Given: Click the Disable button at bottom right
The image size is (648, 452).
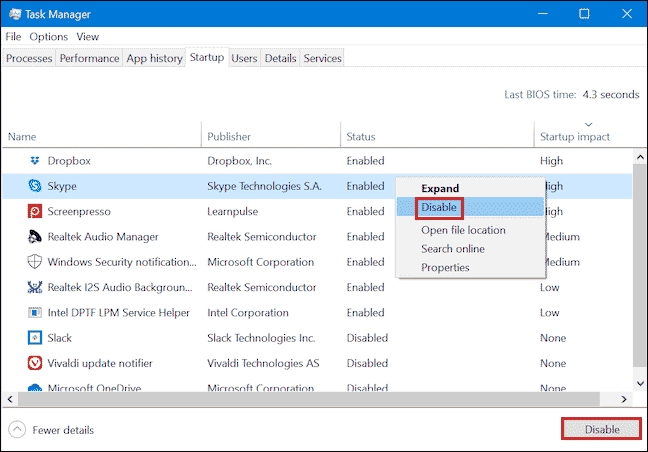Looking at the screenshot, I should [601, 429].
